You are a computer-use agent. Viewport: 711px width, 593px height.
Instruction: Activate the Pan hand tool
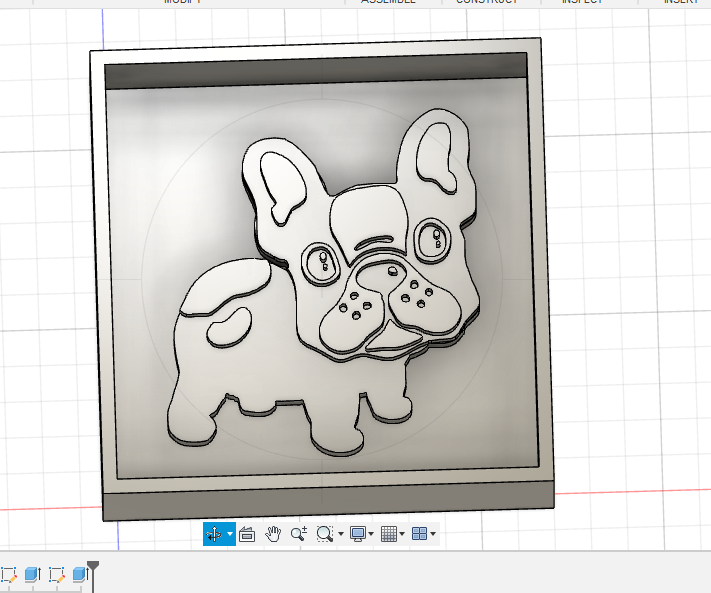[x=273, y=534]
